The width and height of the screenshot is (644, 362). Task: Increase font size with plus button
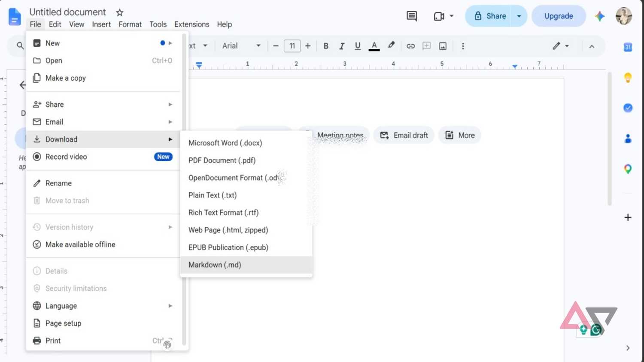[308, 46]
